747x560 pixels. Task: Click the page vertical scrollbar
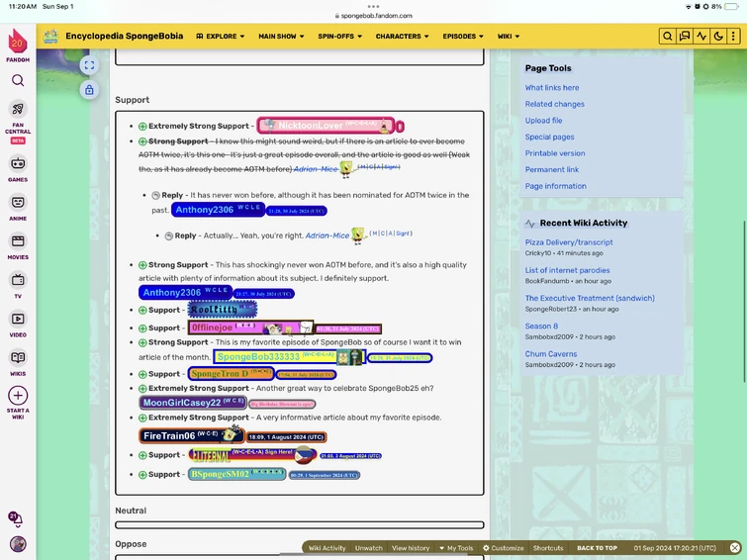tap(744, 301)
